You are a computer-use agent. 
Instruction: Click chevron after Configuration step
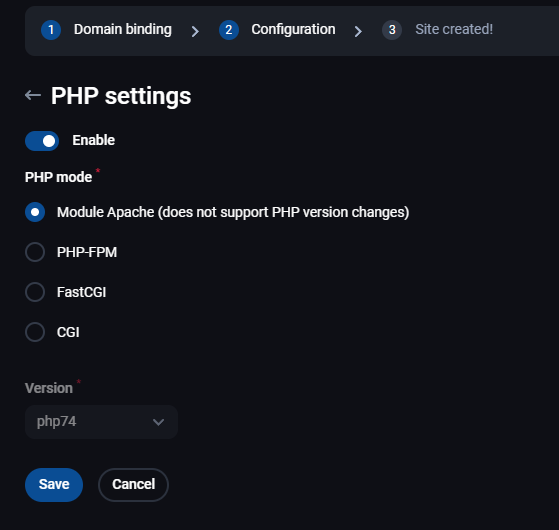[x=358, y=31]
